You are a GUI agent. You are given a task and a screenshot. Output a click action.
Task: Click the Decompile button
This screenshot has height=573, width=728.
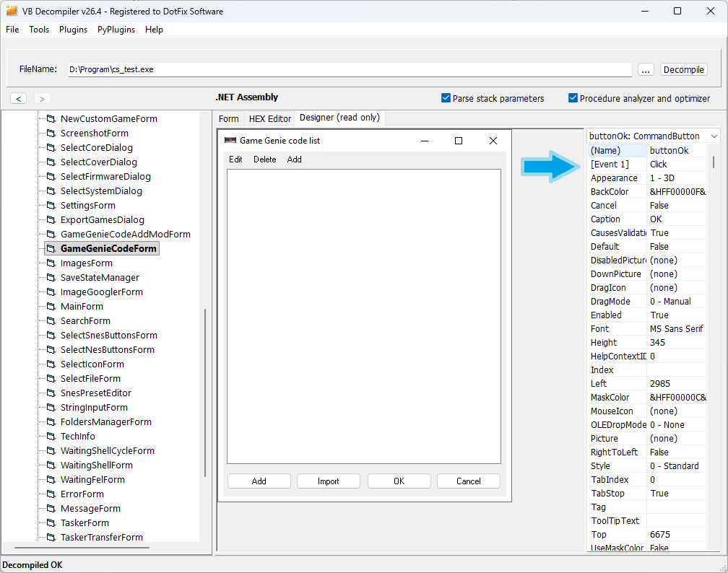683,69
